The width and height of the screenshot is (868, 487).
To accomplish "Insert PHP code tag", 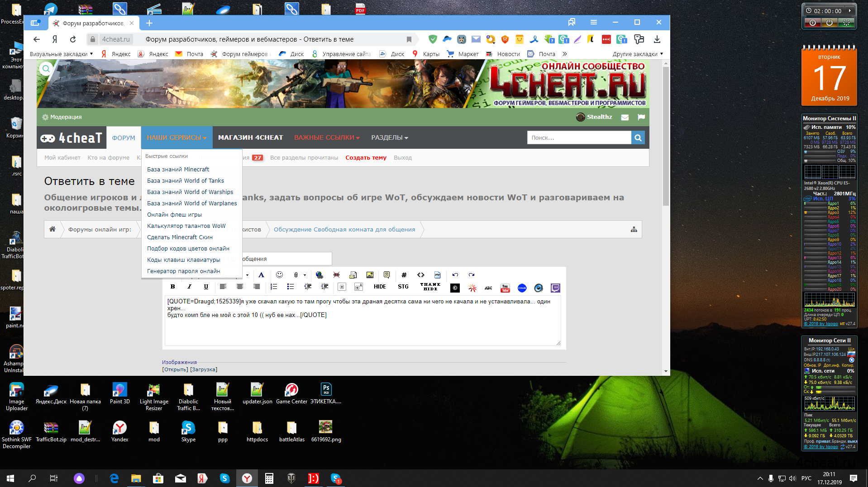I will tap(437, 275).
